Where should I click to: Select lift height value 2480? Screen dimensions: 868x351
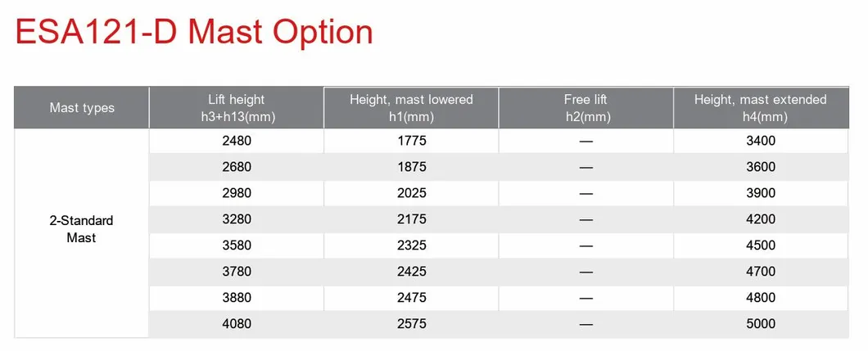pyautogui.click(x=236, y=141)
